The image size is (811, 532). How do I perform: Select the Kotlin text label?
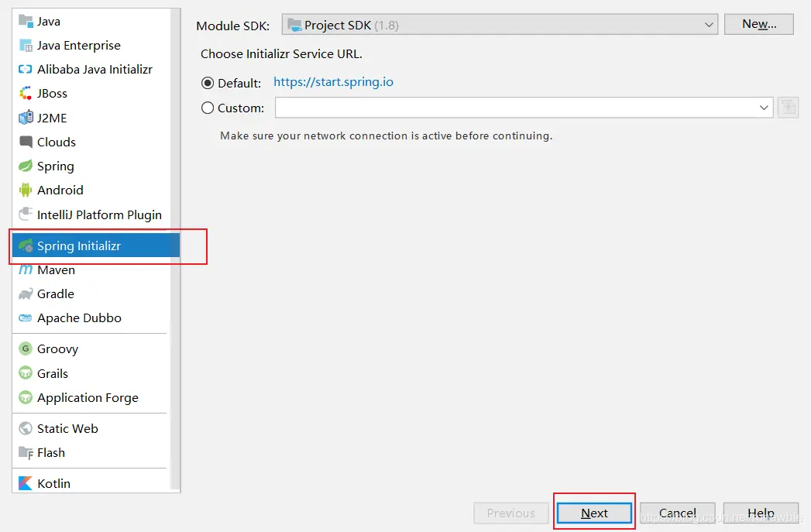tap(53, 483)
